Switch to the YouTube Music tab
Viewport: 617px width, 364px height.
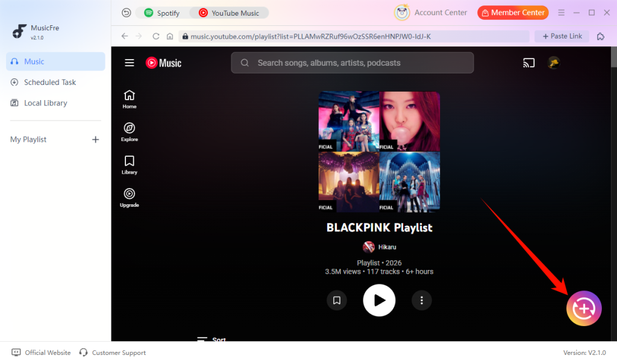229,13
